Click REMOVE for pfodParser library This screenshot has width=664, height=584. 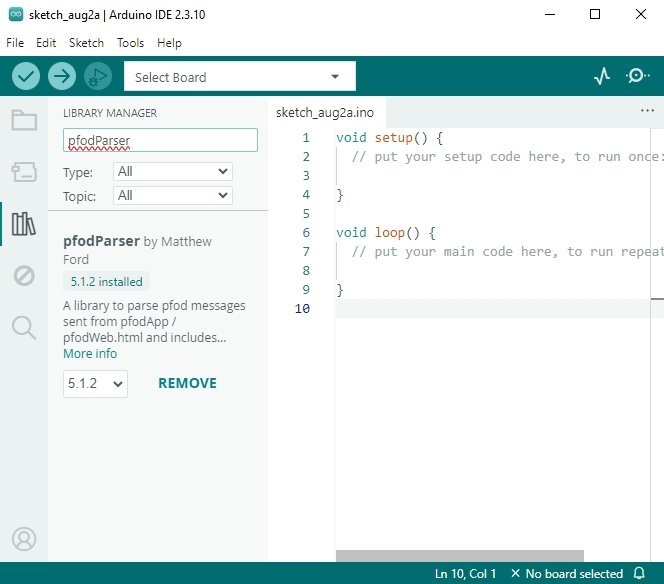point(187,383)
